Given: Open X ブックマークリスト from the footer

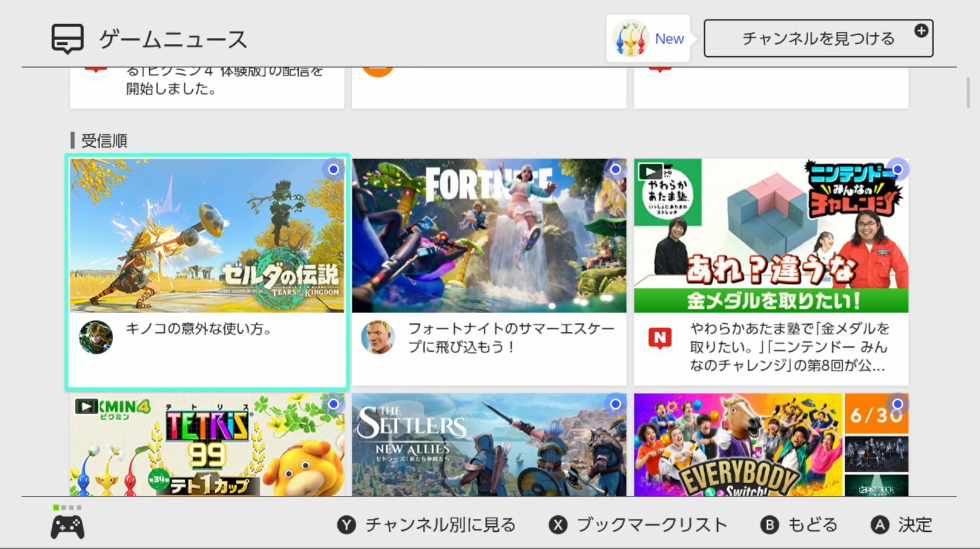Looking at the screenshot, I should pyautogui.click(x=638, y=525).
